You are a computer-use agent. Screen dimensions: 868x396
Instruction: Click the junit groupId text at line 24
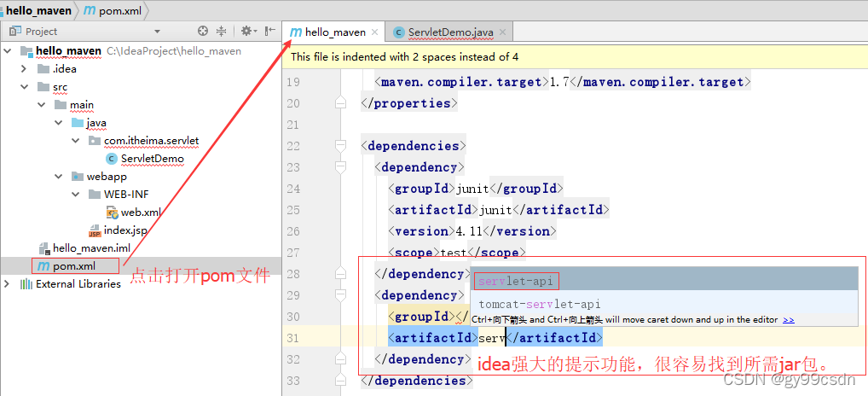(x=472, y=189)
